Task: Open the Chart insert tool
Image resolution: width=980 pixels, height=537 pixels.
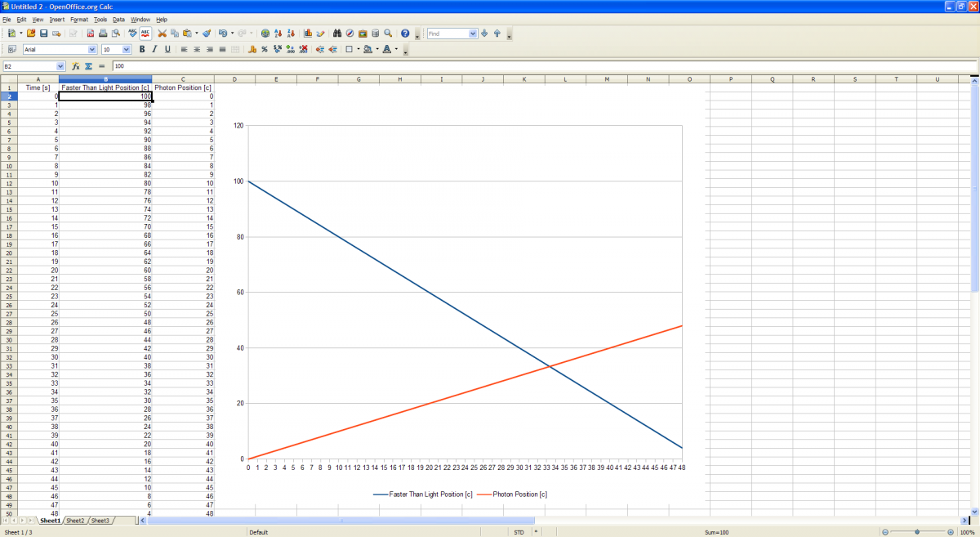Action: (308, 34)
